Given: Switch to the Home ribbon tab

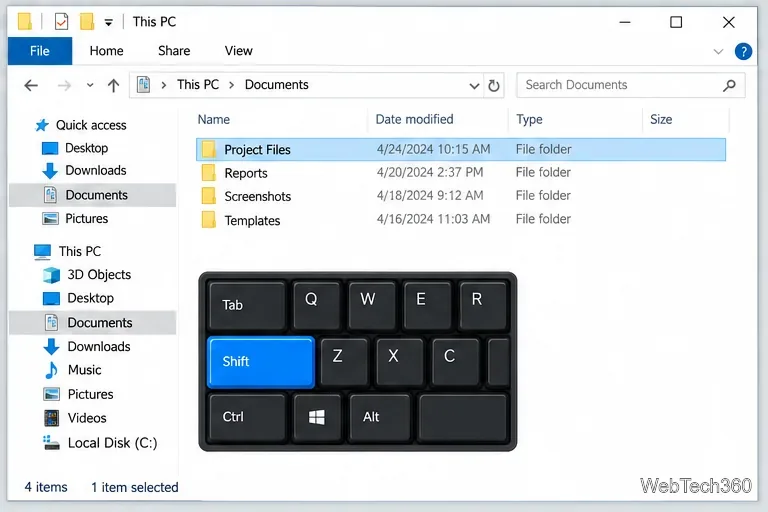Looking at the screenshot, I should click(x=106, y=51).
